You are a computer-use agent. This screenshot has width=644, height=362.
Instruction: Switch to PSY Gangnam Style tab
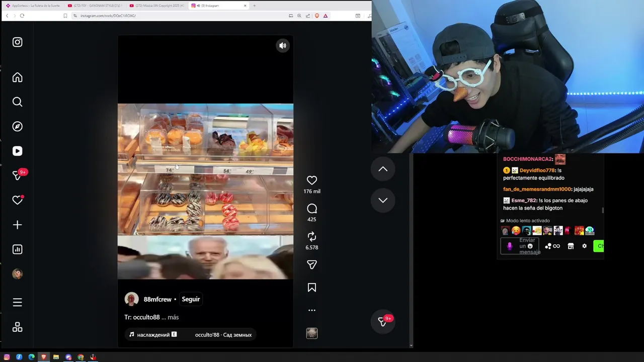[x=95, y=6]
